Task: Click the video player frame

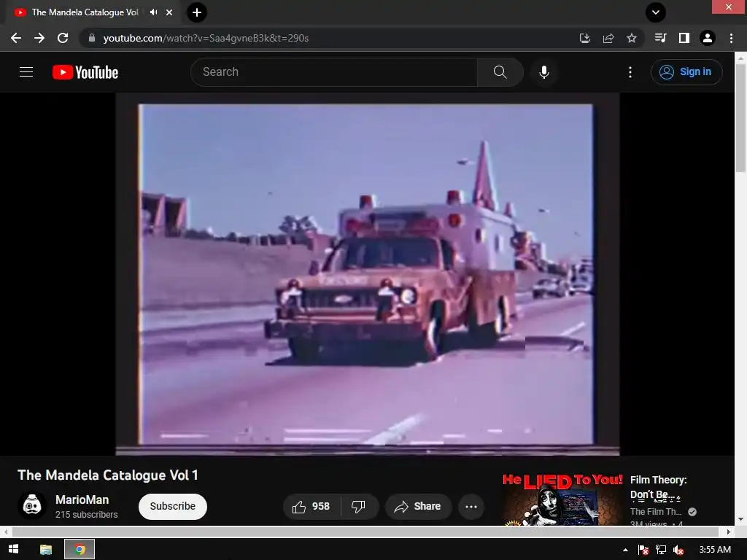Action: click(x=368, y=274)
